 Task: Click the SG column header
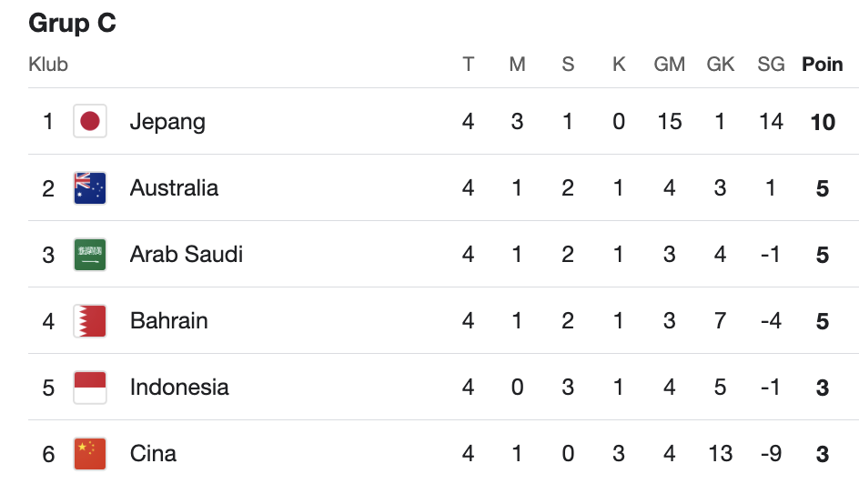[x=771, y=64]
